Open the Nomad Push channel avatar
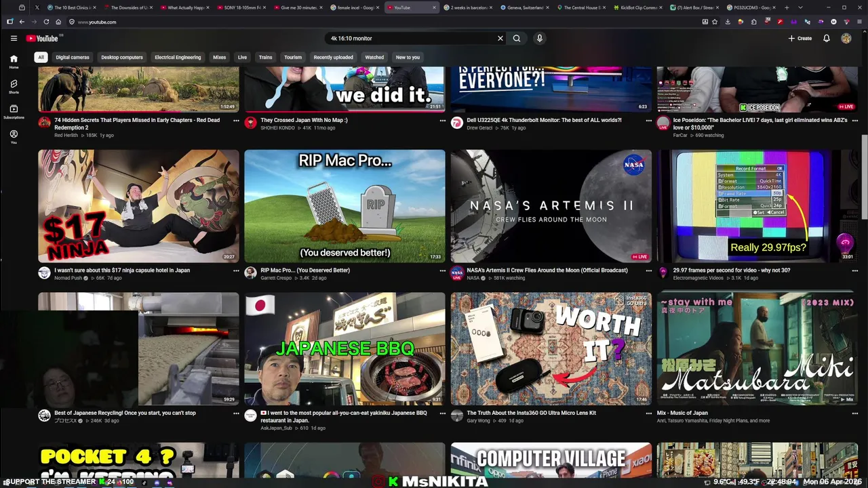Image resolution: width=868 pixels, height=488 pixels. click(x=44, y=272)
